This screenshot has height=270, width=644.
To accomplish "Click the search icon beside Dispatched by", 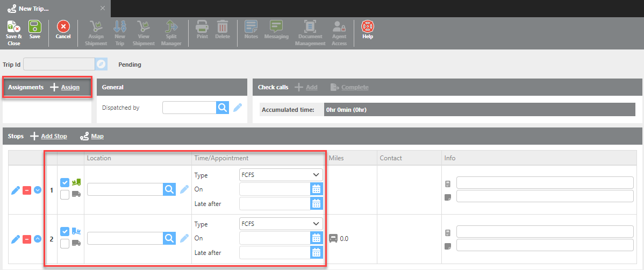I will (x=223, y=108).
